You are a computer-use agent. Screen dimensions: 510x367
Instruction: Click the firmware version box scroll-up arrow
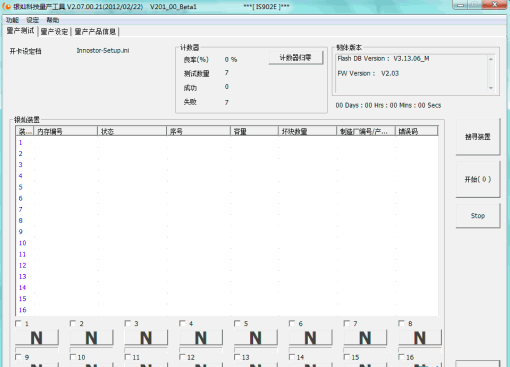click(x=491, y=59)
